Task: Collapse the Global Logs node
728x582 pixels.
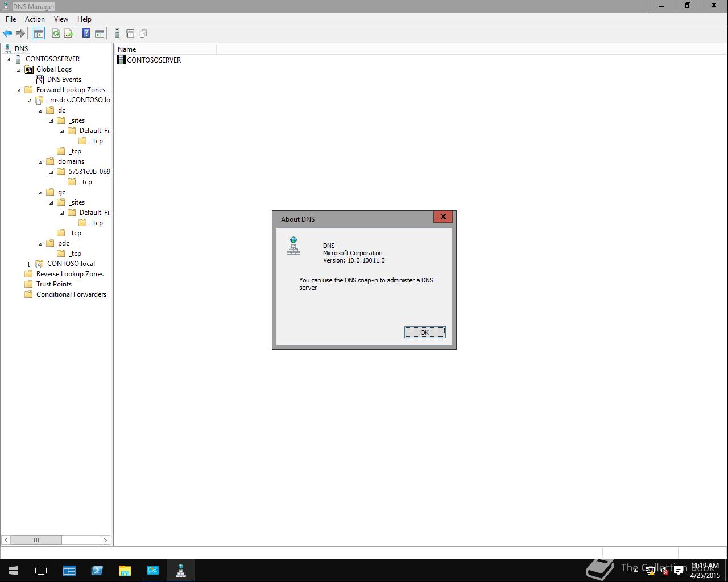Action: [x=19, y=69]
